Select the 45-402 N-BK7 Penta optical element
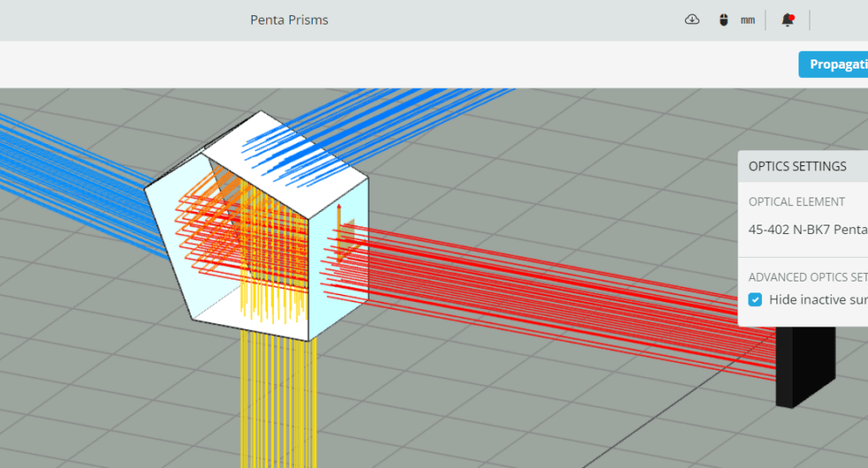 tap(808, 229)
